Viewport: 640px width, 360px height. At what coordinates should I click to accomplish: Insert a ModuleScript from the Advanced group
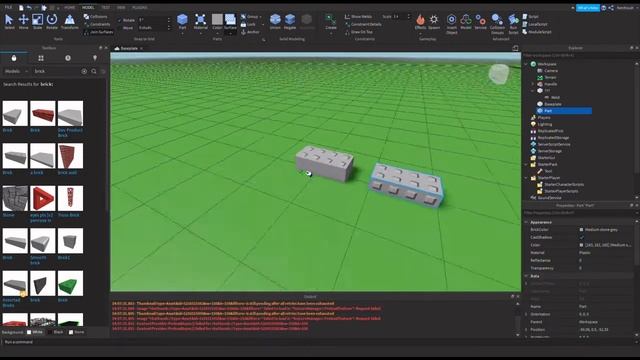point(537,32)
